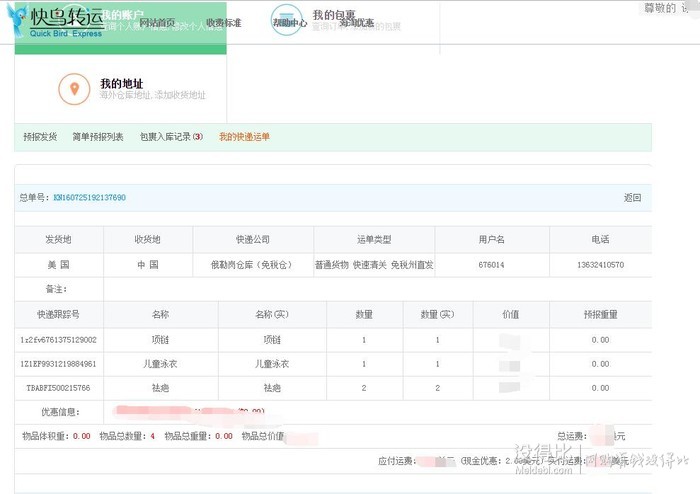Click order number KN160725192137690
The image size is (700, 494).
(x=90, y=197)
